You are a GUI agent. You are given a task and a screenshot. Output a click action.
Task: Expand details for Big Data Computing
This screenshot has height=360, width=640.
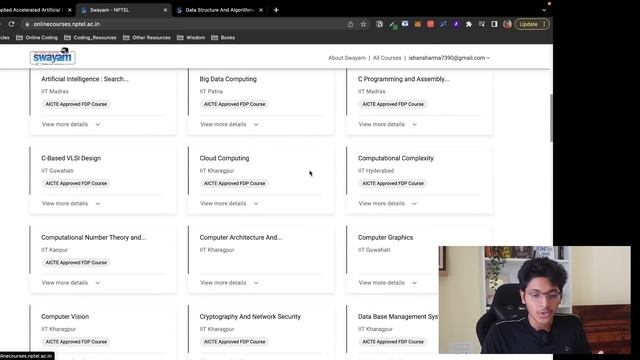229,124
